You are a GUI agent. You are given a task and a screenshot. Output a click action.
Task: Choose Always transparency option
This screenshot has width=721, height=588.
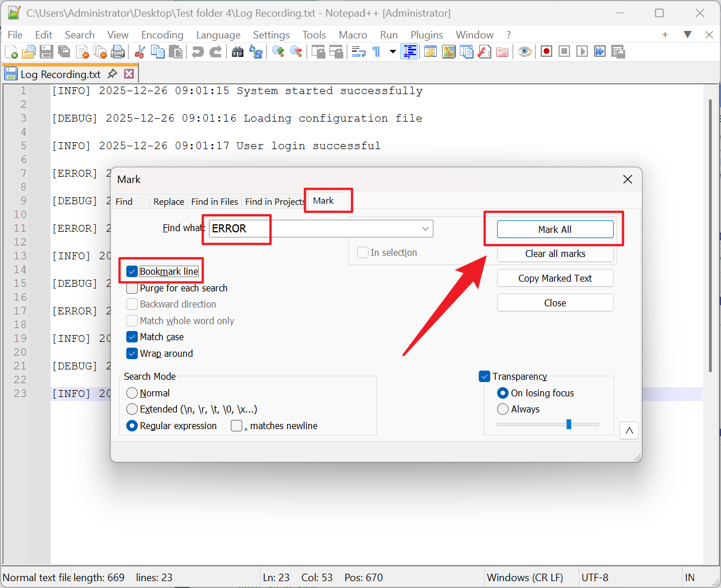[x=503, y=409]
